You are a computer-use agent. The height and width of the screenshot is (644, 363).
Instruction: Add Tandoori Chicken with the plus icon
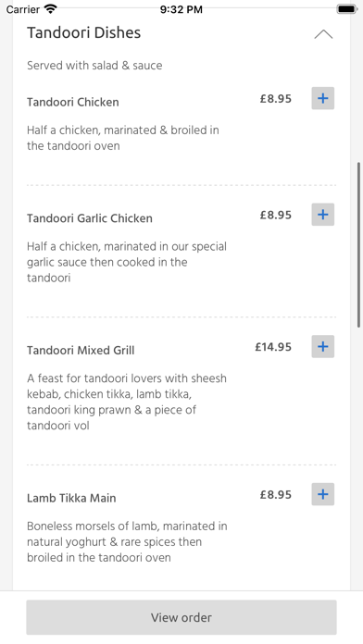pyautogui.click(x=322, y=98)
